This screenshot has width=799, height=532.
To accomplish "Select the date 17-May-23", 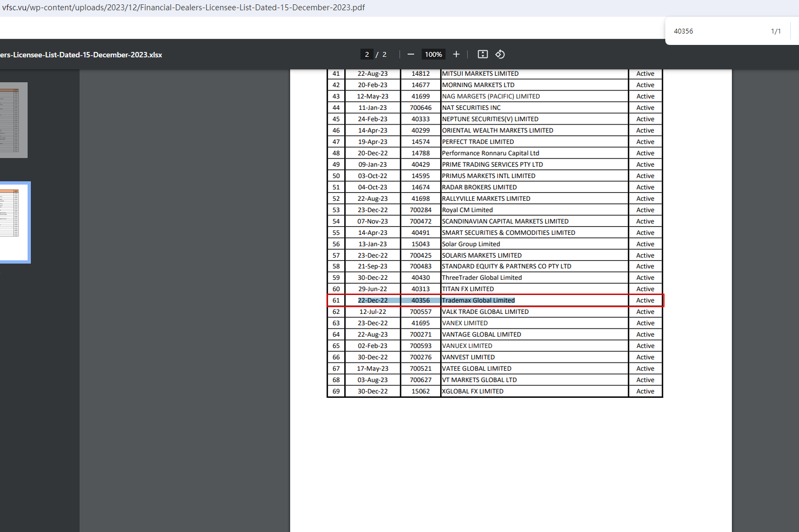I will coord(372,369).
